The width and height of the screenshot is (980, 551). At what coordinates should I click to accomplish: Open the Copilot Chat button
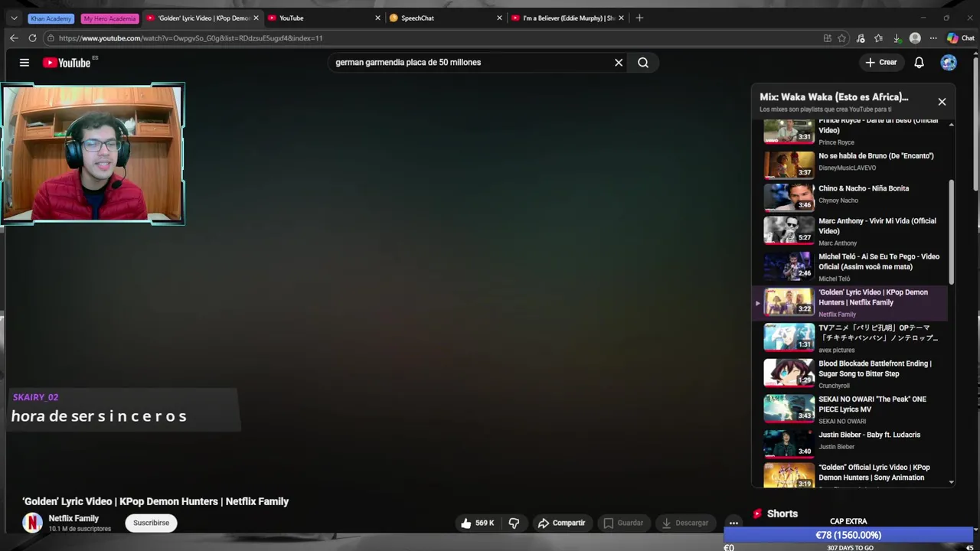click(x=960, y=38)
